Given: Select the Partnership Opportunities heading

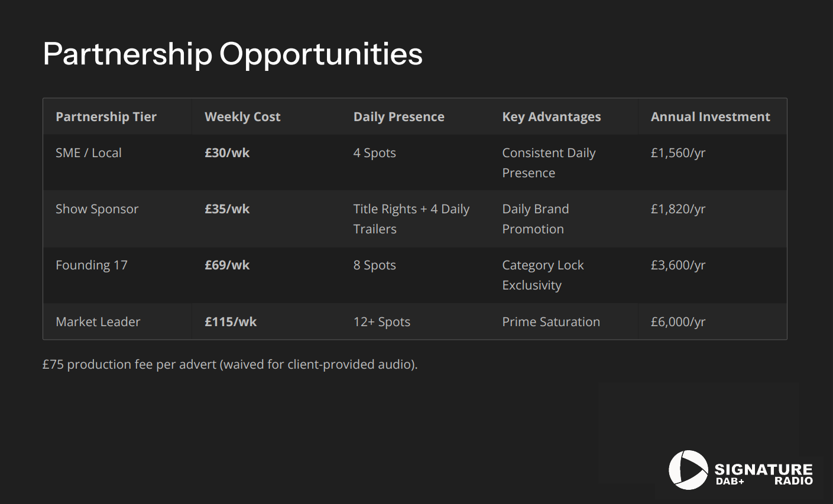Looking at the screenshot, I should coord(232,54).
